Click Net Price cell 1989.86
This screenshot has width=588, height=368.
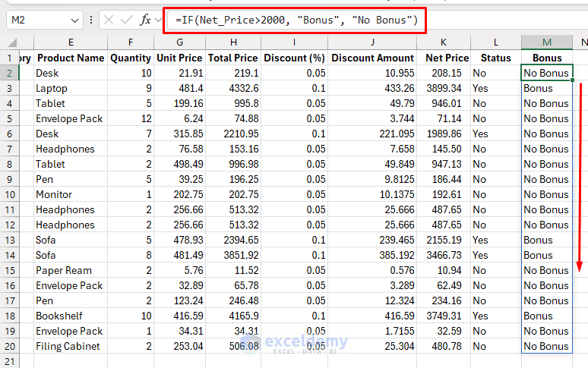tap(444, 134)
